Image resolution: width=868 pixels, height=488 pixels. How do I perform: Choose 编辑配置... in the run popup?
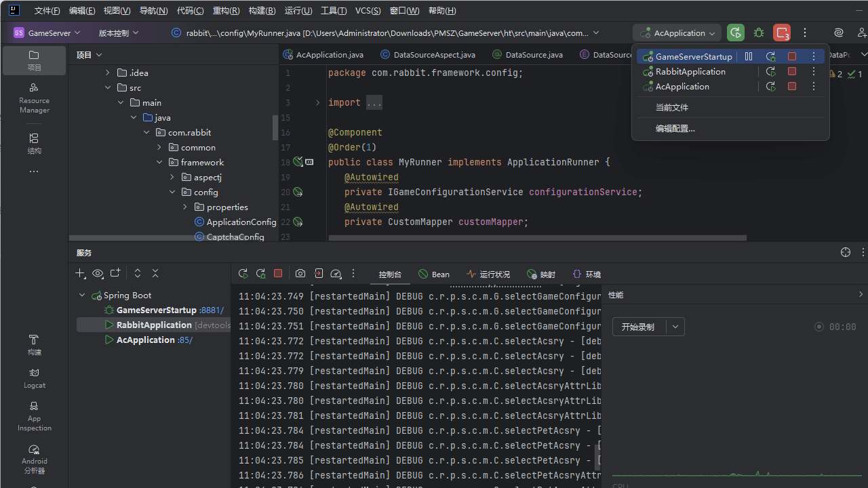(675, 129)
